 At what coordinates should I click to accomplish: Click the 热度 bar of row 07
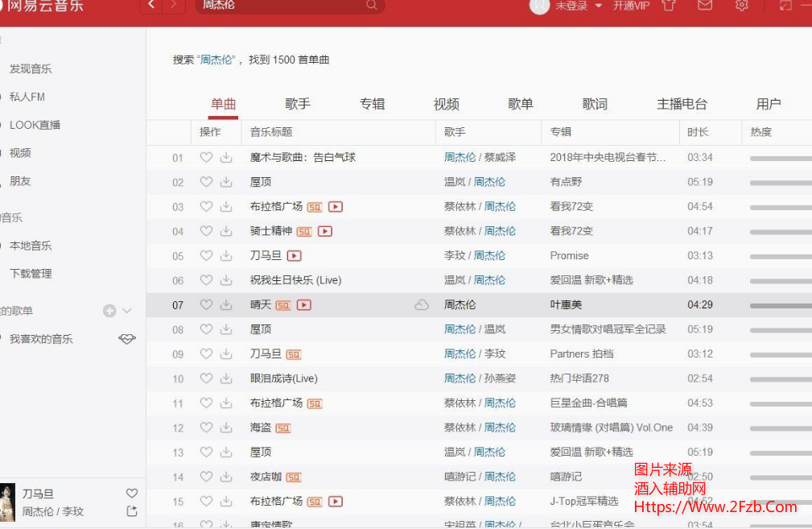pyautogui.click(x=779, y=305)
